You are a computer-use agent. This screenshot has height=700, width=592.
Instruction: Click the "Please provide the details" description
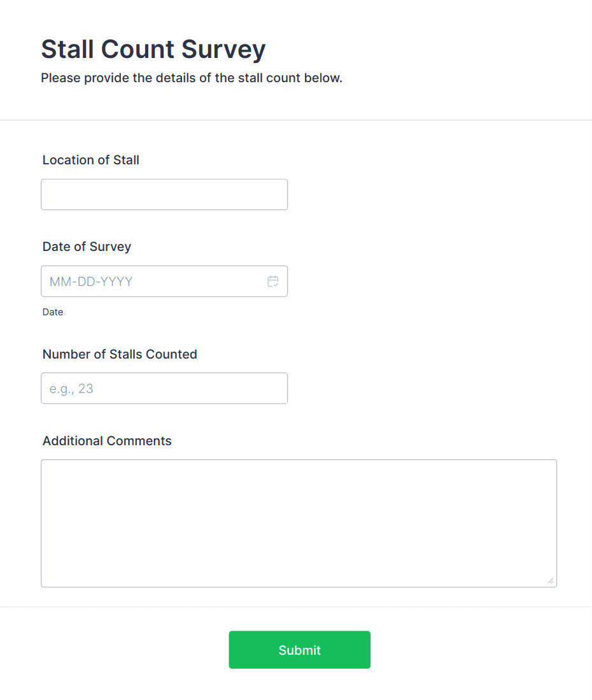(x=192, y=79)
